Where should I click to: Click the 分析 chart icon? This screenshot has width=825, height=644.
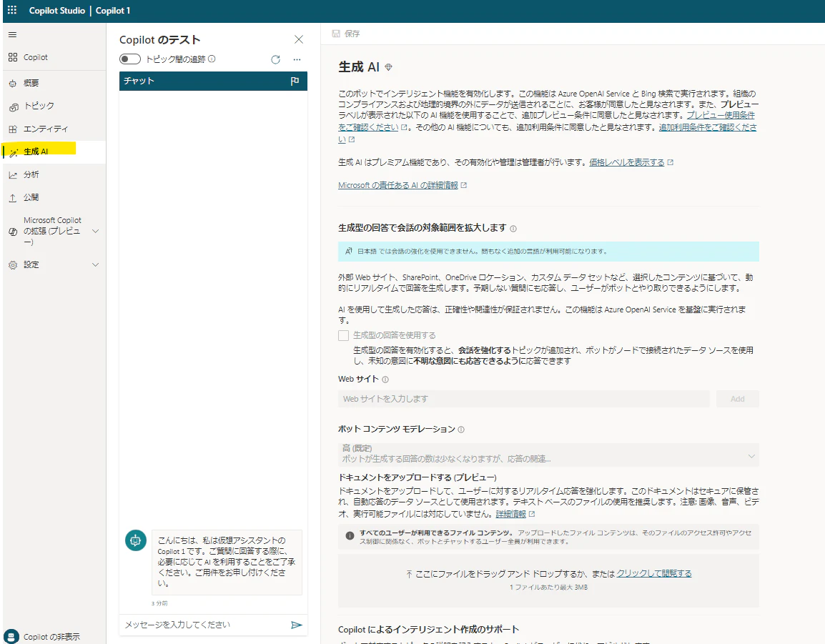tap(13, 175)
